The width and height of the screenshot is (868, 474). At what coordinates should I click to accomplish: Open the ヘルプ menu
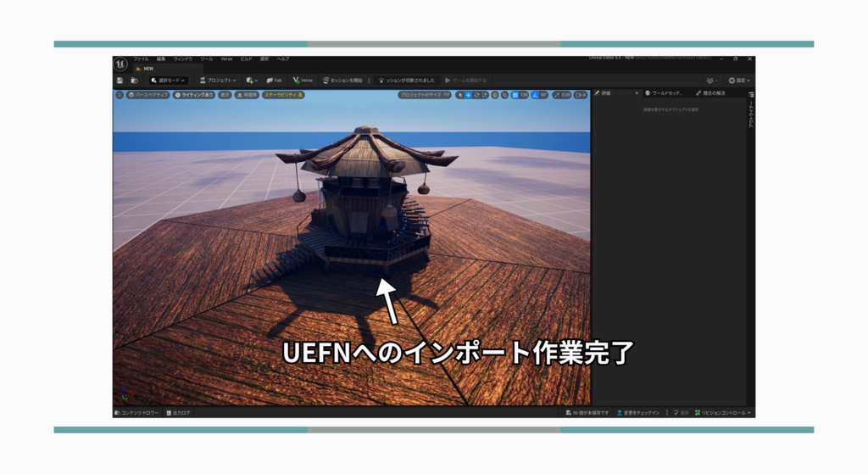click(283, 59)
